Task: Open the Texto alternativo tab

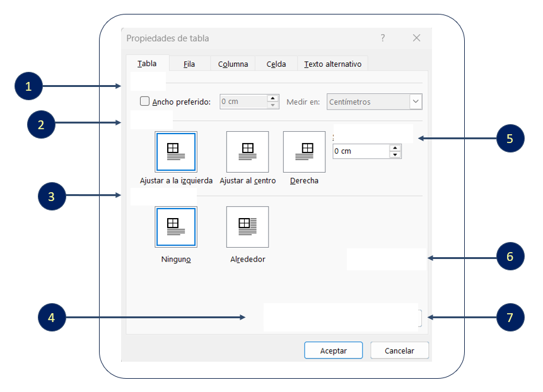Action: click(332, 64)
